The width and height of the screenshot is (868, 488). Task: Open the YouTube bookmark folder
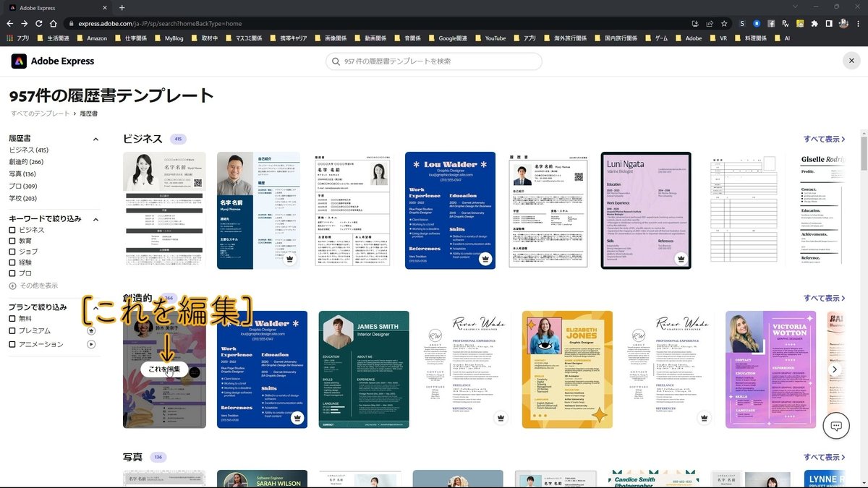[x=490, y=38]
